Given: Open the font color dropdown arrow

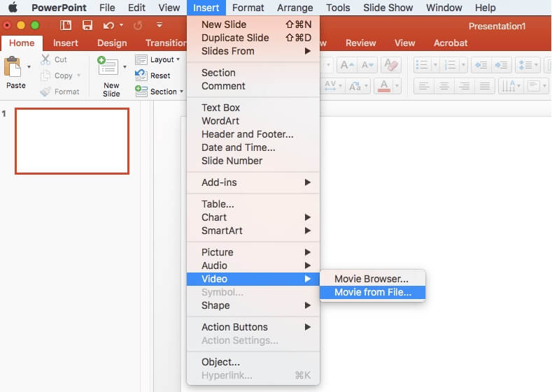Looking at the screenshot, I should coord(397,86).
